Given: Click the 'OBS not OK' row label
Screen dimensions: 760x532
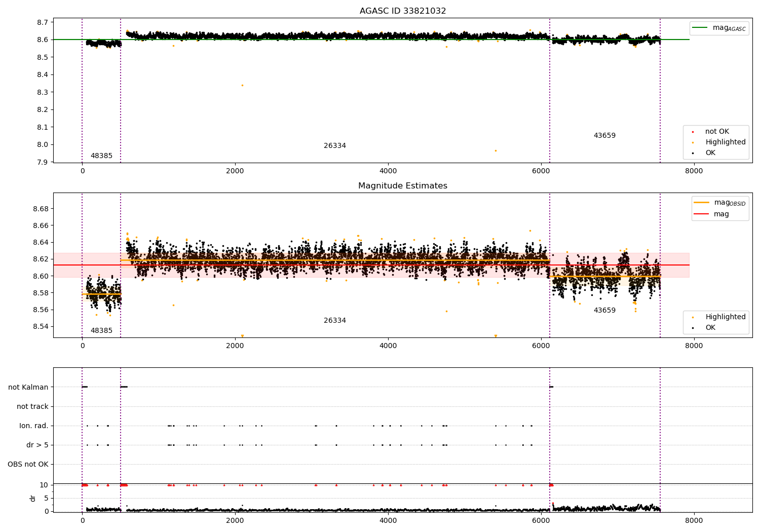Looking at the screenshot, I should [x=28, y=464].
